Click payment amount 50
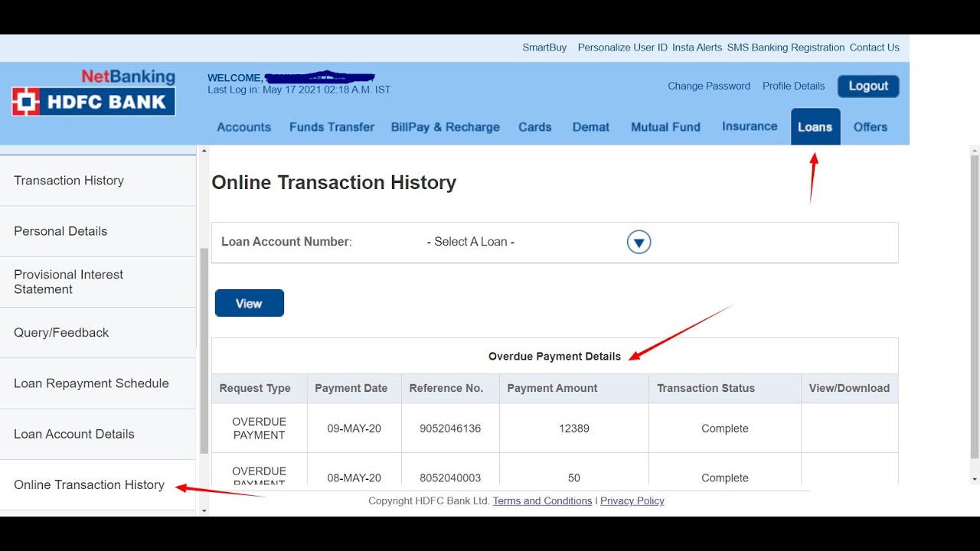 [574, 478]
